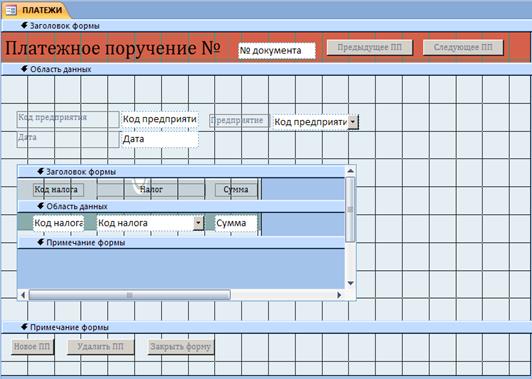This screenshot has height=379, width=532.
Task: Select the main Область данных section bar
Action: point(266,69)
